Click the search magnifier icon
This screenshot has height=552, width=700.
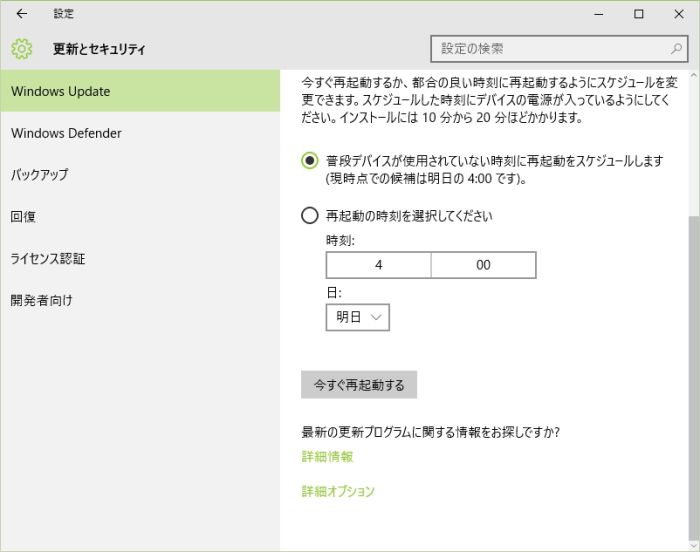[677, 48]
